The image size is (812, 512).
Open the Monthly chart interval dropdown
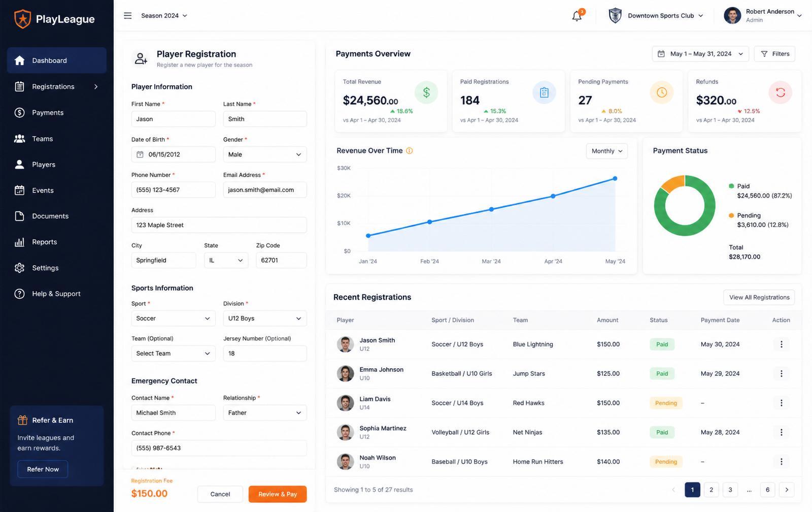pyautogui.click(x=607, y=151)
